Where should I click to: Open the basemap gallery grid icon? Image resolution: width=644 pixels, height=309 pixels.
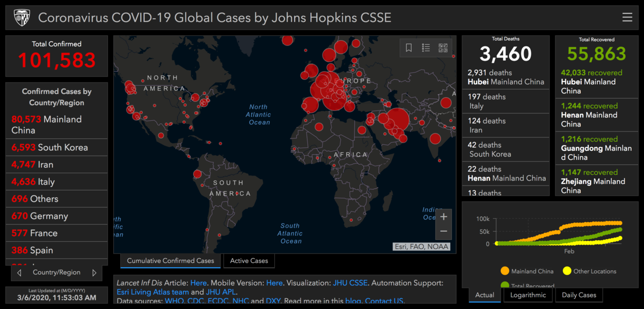443,48
